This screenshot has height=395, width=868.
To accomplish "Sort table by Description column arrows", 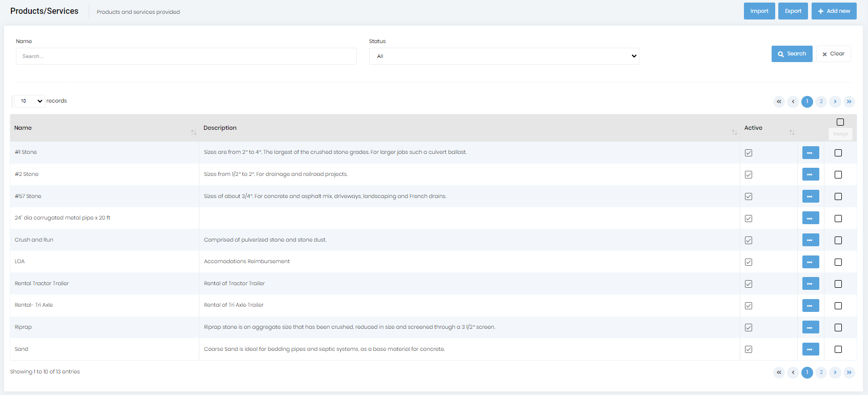I will (734, 132).
